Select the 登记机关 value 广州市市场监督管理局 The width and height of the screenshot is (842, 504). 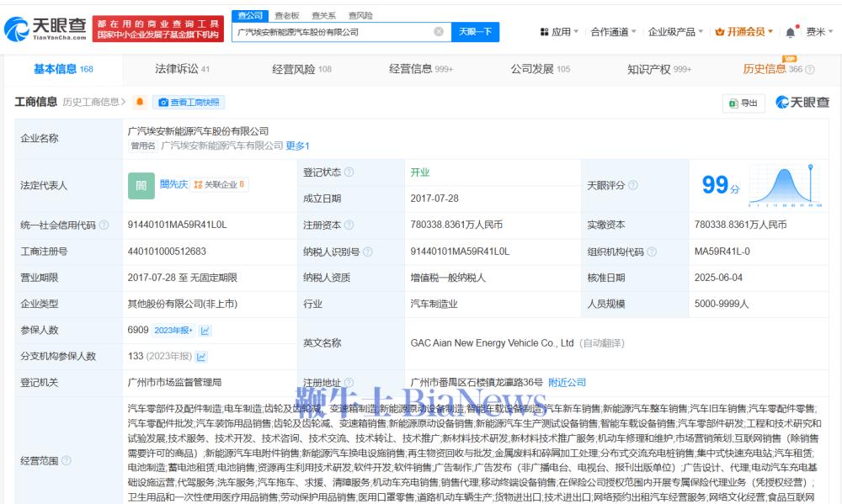(x=174, y=382)
